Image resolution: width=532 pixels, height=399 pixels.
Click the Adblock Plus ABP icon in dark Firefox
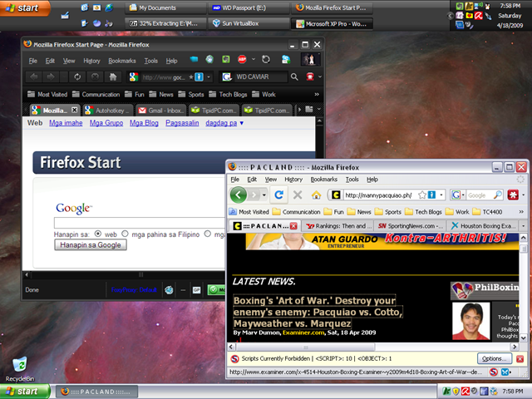click(x=242, y=59)
